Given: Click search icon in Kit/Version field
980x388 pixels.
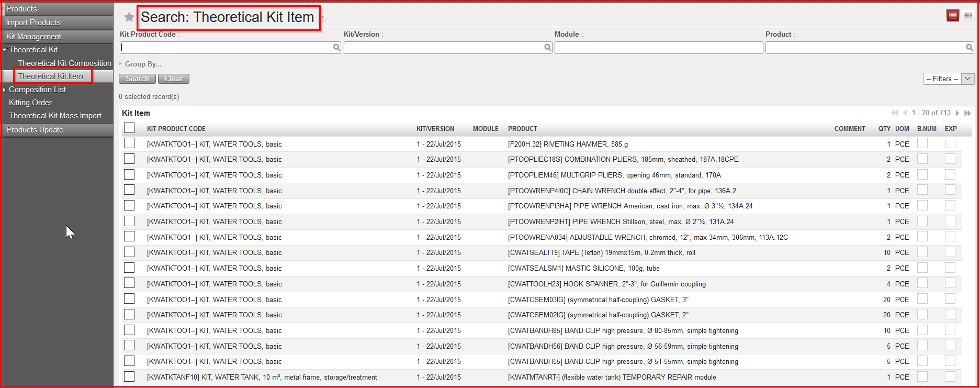Looking at the screenshot, I should point(547,48).
